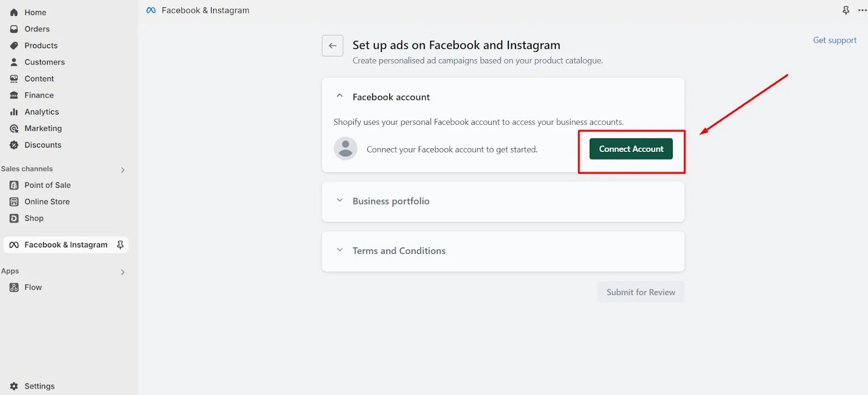Click 'Connect your Facebook account to get started.' text
Viewport: 868px width, 395px height.
[x=452, y=150]
